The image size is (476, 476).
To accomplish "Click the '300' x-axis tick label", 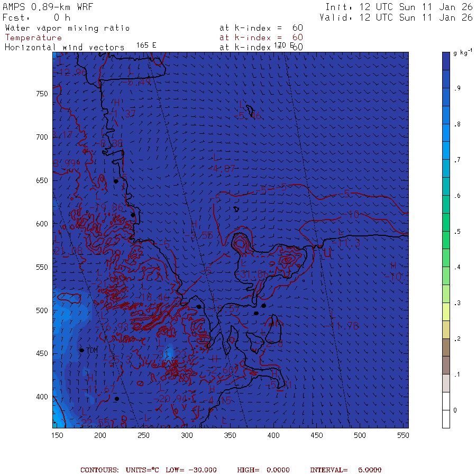I will click(x=187, y=435).
